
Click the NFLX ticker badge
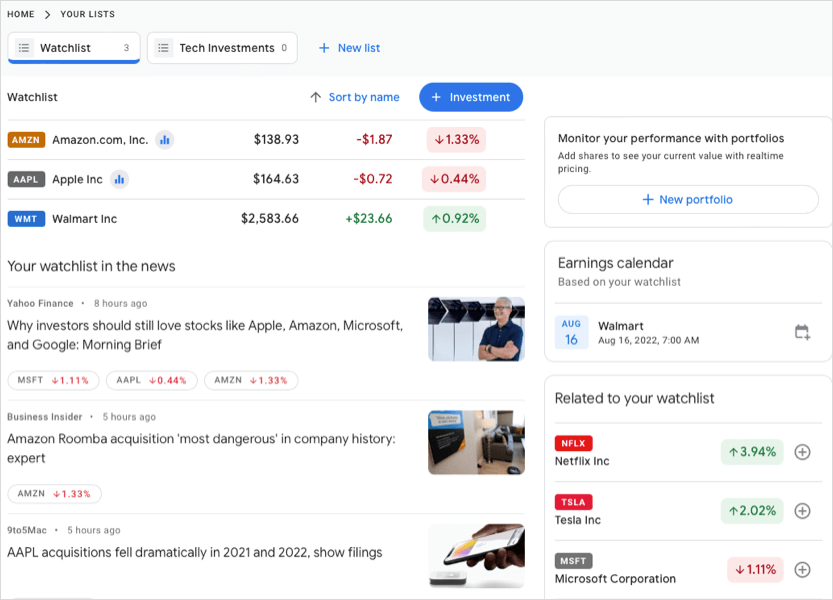[x=573, y=443]
